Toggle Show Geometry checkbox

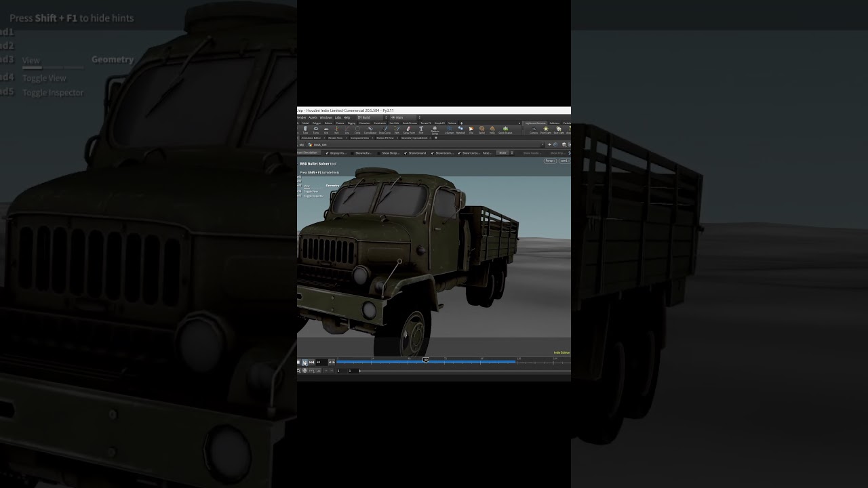[432, 153]
